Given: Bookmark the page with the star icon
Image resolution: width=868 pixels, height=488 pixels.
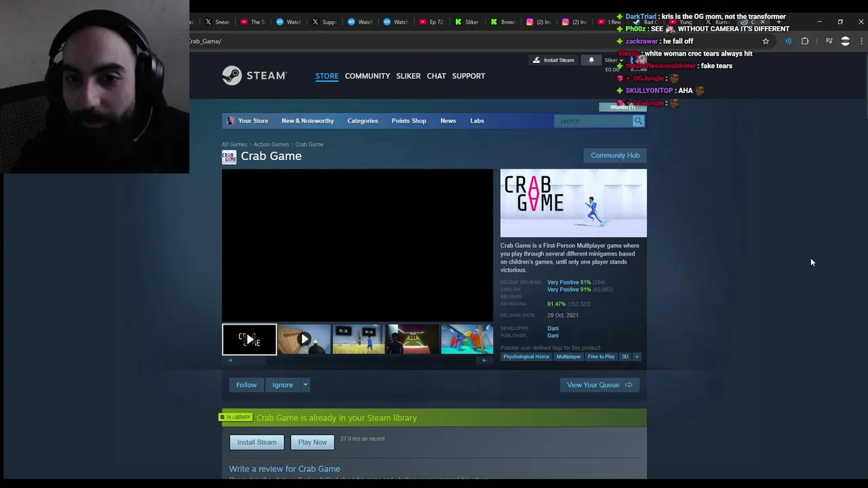Looking at the screenshot, I should coord(766,41).
